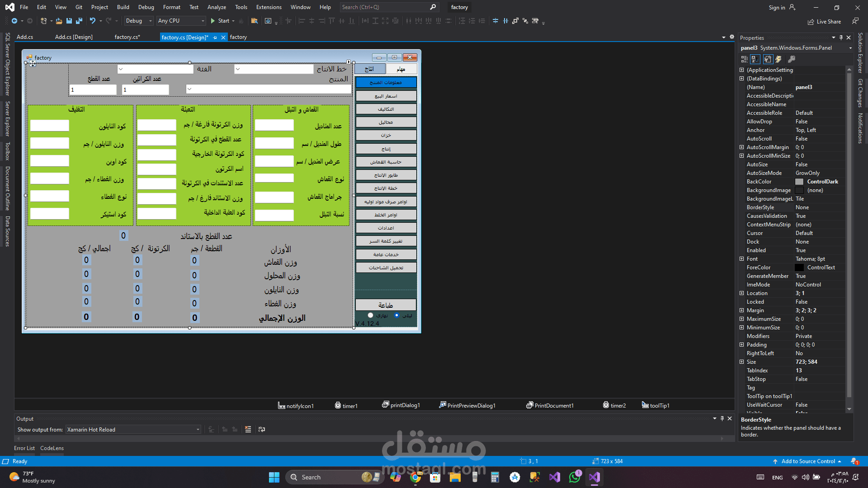Switch Properties to Alphabetical sort
Viewport: 868px width, 488px height.
click(755, 59)
